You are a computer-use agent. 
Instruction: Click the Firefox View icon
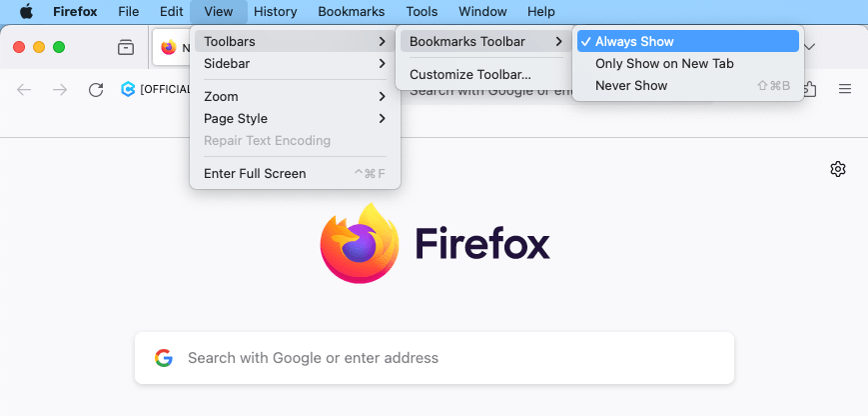126,48
